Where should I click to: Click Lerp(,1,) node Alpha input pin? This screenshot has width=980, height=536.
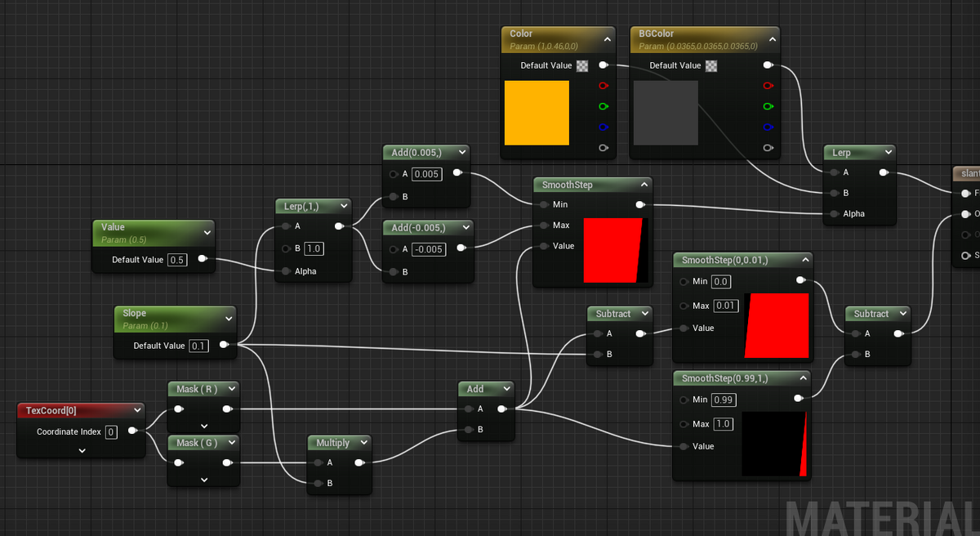(x=285, y=271)
